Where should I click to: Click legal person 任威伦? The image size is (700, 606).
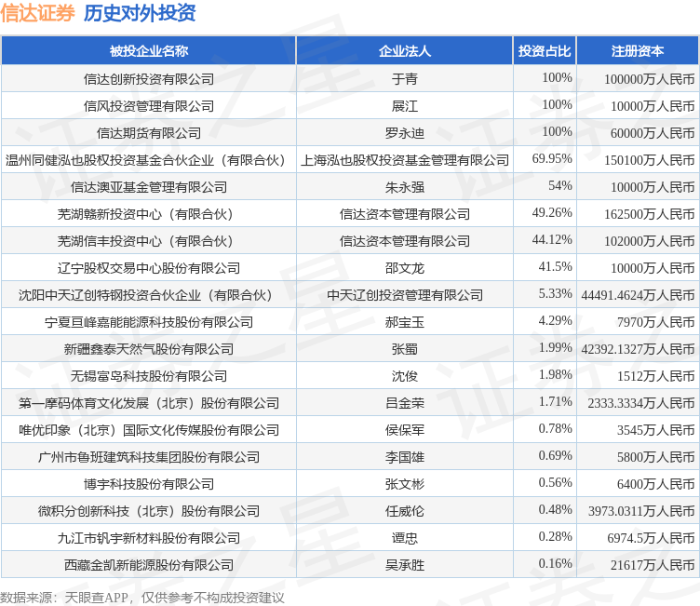[x=405, y=511]
